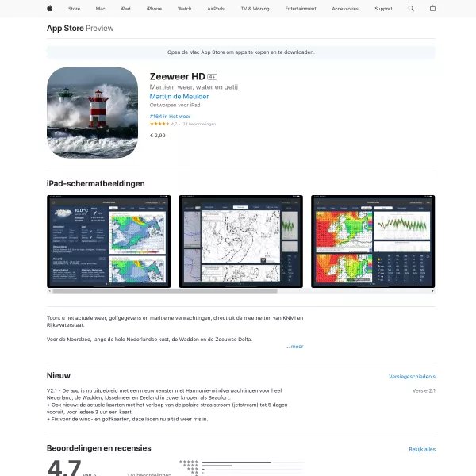476x476 pixels.
Task: Click the four-star rating distribution bar
Action: 252,466
